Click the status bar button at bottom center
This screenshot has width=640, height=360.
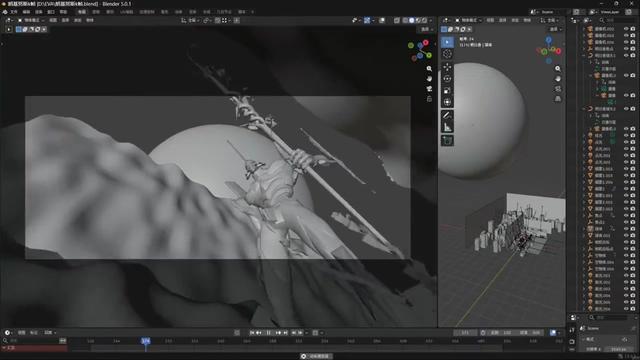(x=316, y=356)
